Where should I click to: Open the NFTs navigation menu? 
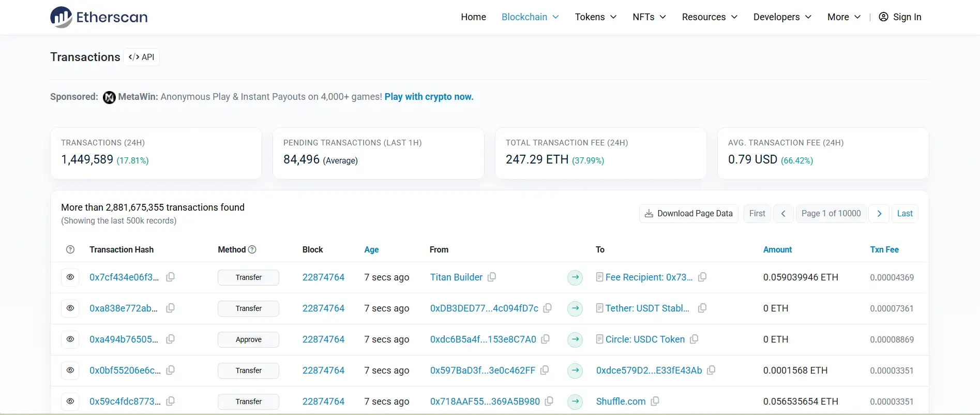(x=649, y=17)
